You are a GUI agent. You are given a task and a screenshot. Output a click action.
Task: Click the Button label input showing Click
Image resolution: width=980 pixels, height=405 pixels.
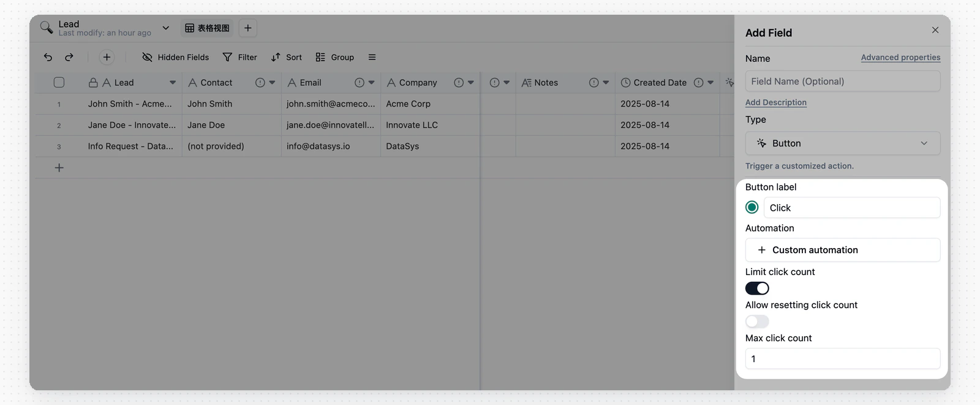[x=852, y=208]
